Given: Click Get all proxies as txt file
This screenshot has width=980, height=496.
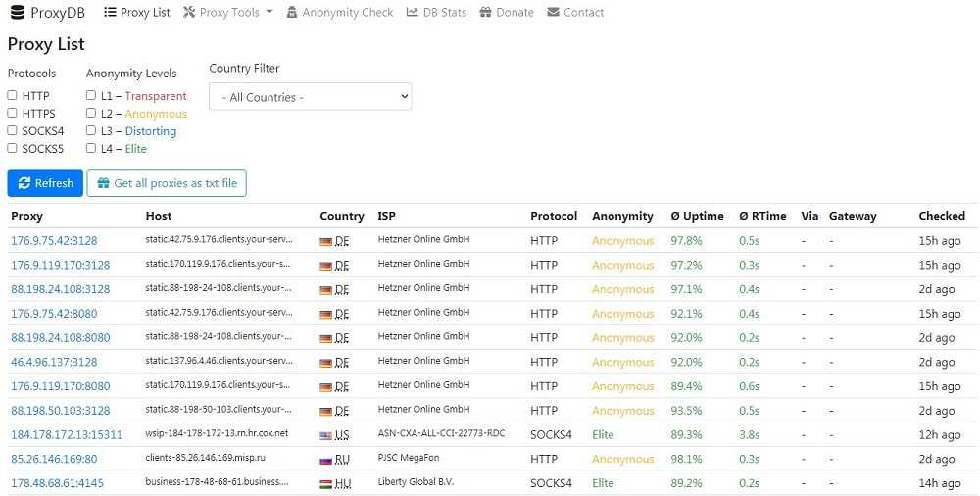Looking at the screenshot, I should (167, 183).
